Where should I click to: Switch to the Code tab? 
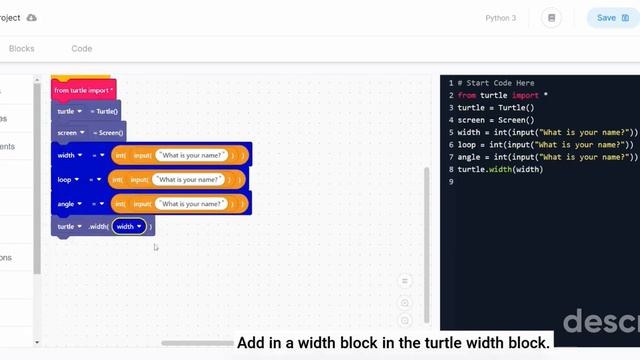pos(82,49)
